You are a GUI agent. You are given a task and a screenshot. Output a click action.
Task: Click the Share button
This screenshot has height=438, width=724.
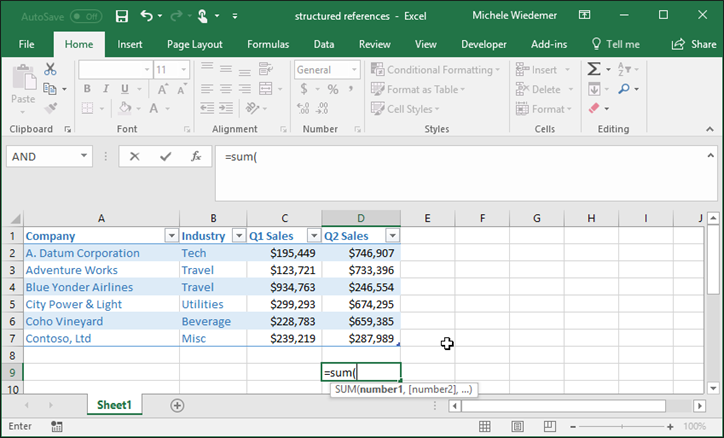(694, 44)
